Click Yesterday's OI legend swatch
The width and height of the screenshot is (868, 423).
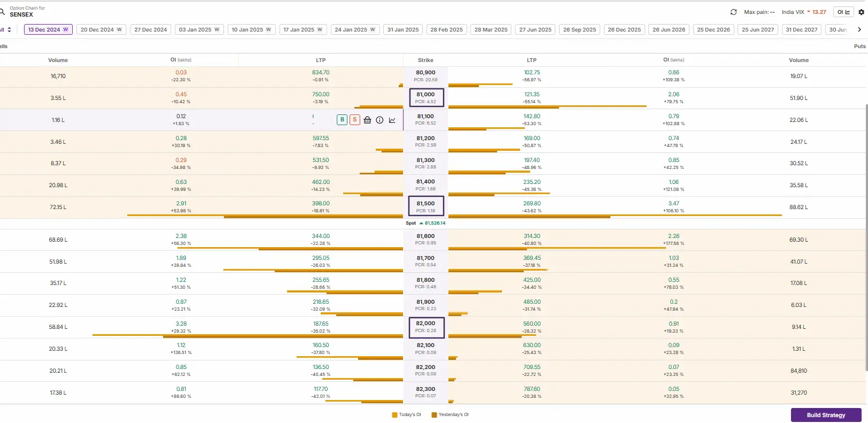pos(434,414)
